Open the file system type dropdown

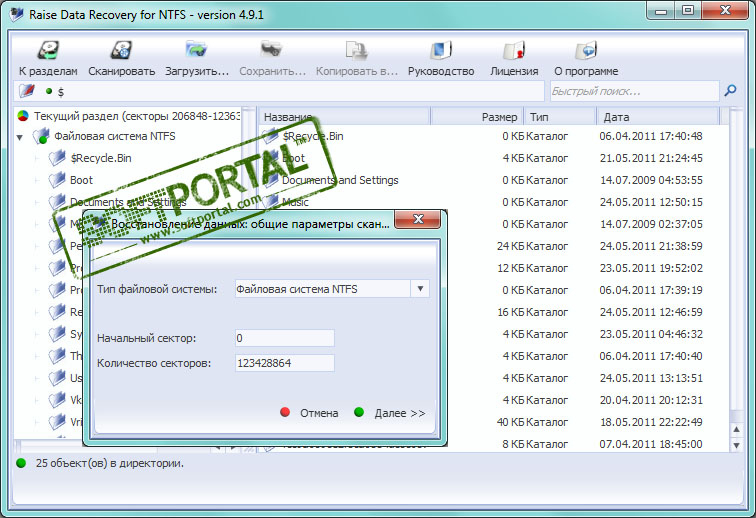point(420,289)
